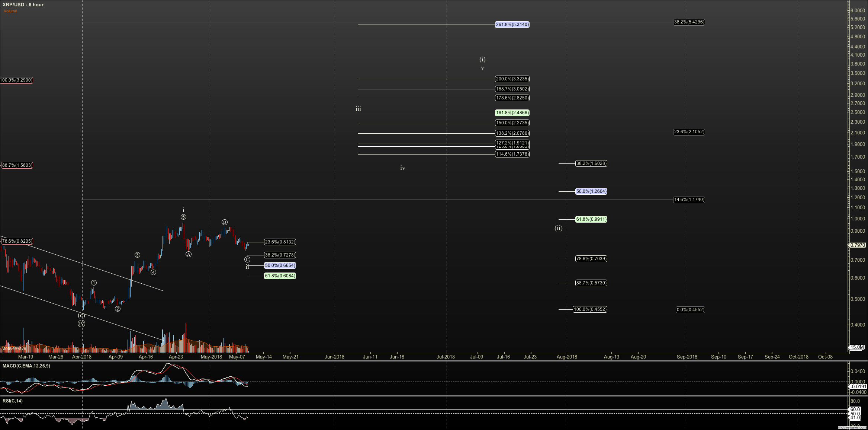Click the blue 50.0%(1.2604) label
This screenshot has width=868, height=430.
click(x=591, y=191)
